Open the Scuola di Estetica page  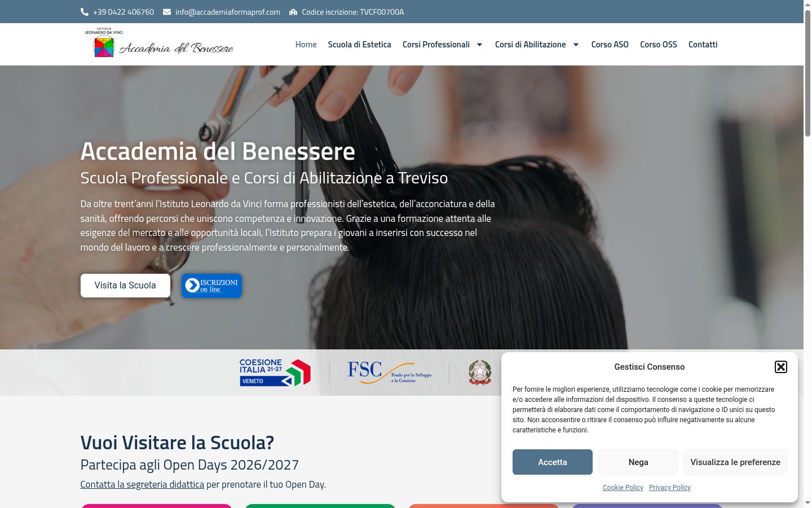pos(360,45)
